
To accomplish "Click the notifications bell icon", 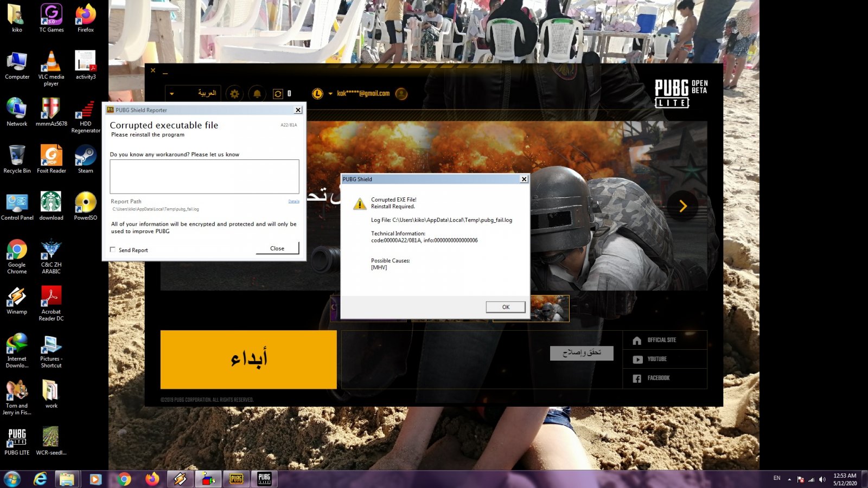I will click(x=257, y=94).
